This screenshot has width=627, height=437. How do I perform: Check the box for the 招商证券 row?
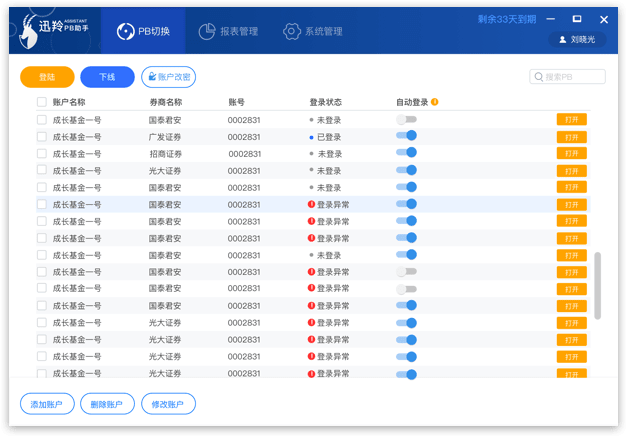[x=42, y=154]
